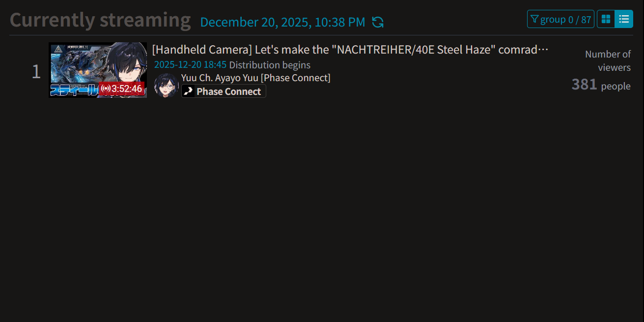Image resolution: width=644 pixels, height=322 pixels.
Task: Switch to list view layout
Action: 624,19
